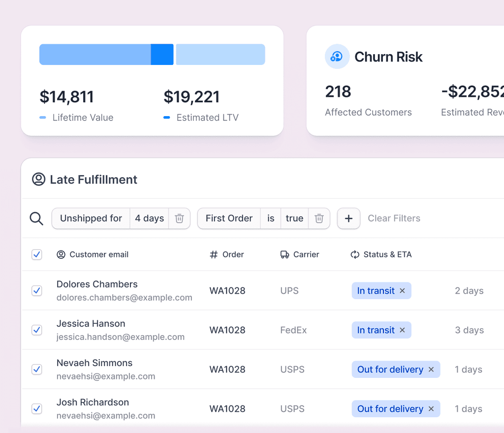The width and height of the screenshot is (504, 433).
Task: Click the Carrier truck icon in header
Action: click(284, 255)
